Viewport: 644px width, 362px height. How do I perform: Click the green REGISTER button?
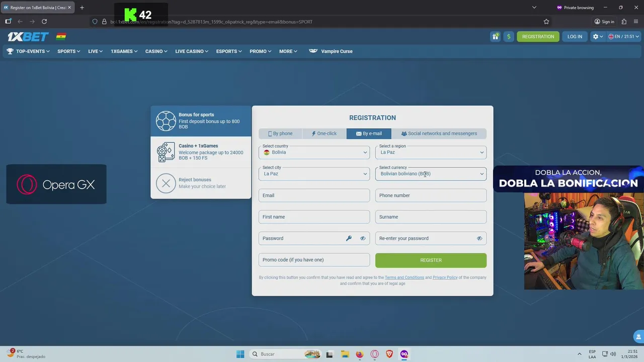(x=431, y=260)
